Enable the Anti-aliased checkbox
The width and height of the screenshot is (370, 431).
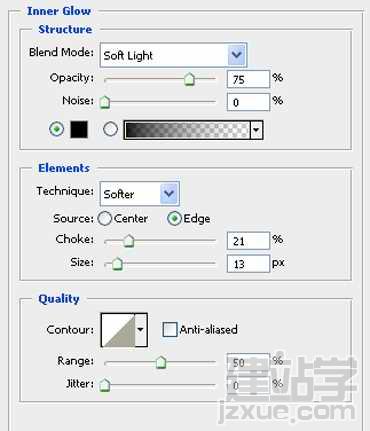(x=169, y=329)
